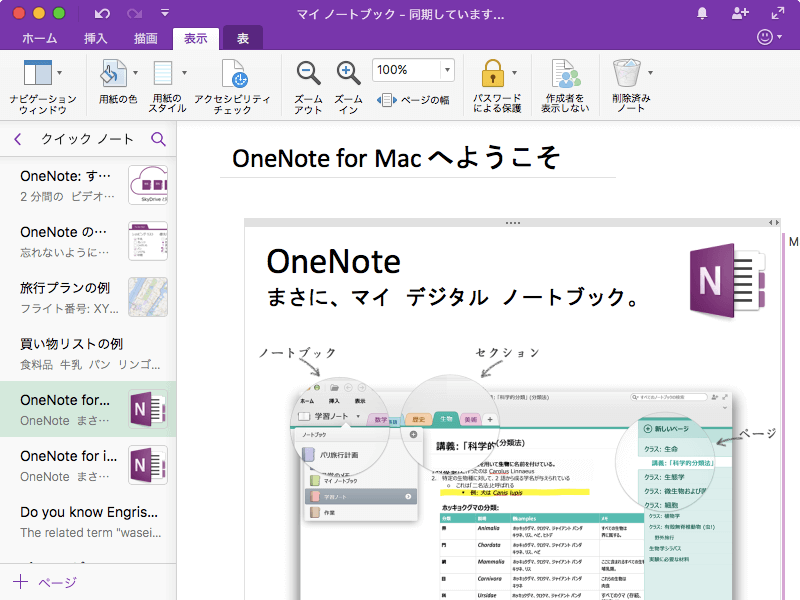Search notes with the magnifier icon
This screenshot has height=600, width=800.
point(158,139)
